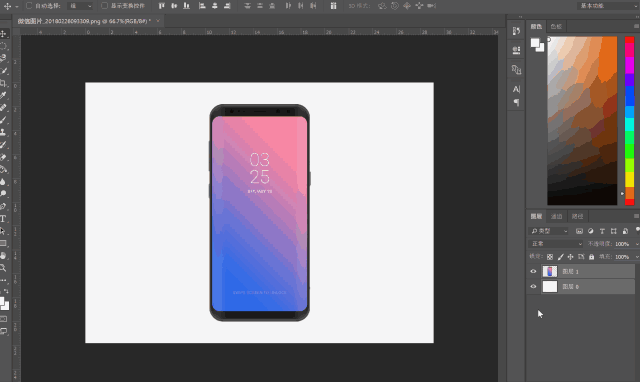Viewport: 640px width, 382px height.
Task: Select the Zoom tool
Action: (x=3, y=268)
